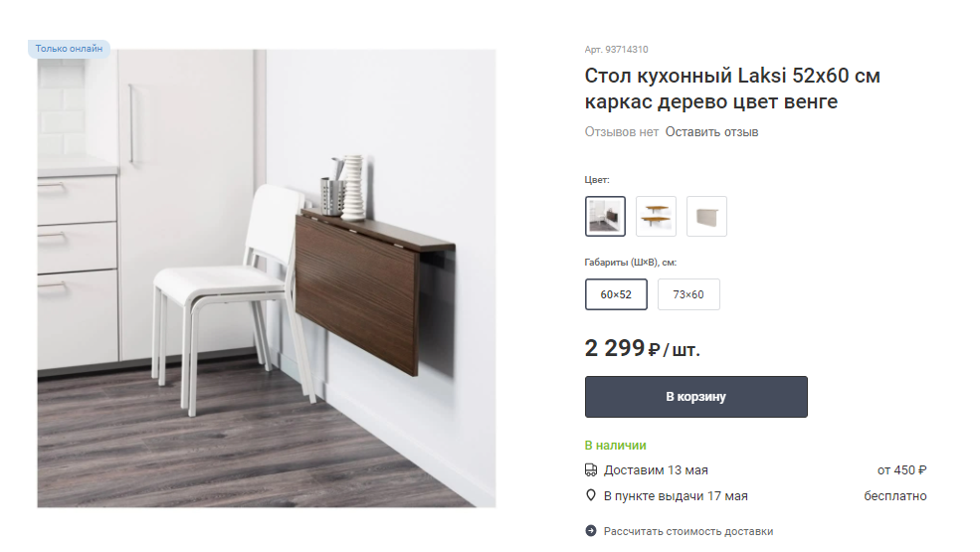
Task: Click the product title Стол кухонный Laksi
Action: [x=732, y=89]
